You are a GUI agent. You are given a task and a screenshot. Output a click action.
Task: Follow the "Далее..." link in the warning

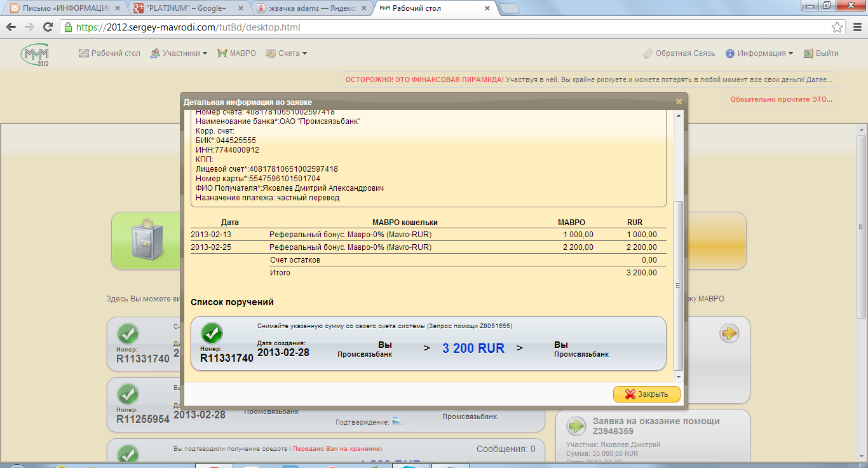[x=819, y=79]
